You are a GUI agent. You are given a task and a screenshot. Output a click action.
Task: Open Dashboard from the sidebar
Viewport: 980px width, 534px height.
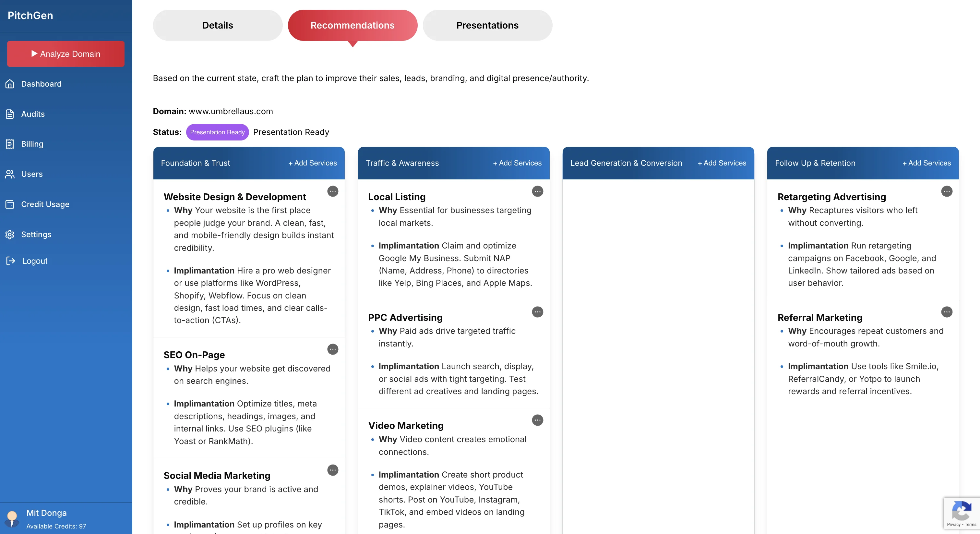tap(41, 84)
